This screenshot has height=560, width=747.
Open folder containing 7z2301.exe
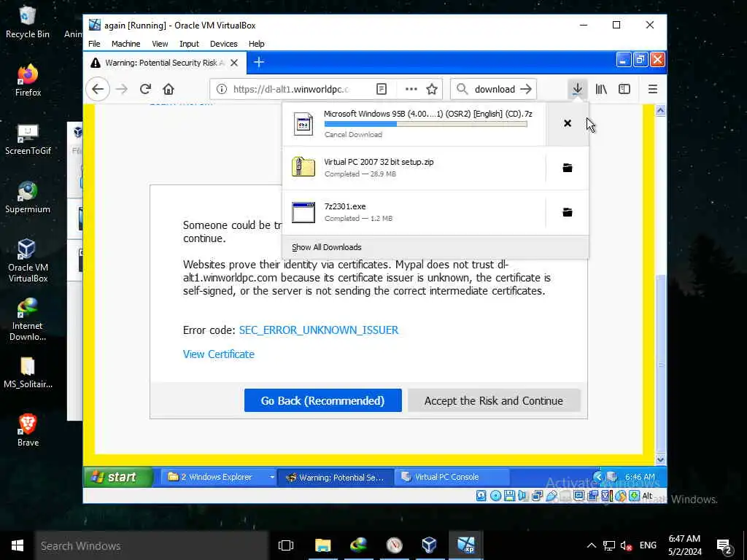click(x=567, y=212)
